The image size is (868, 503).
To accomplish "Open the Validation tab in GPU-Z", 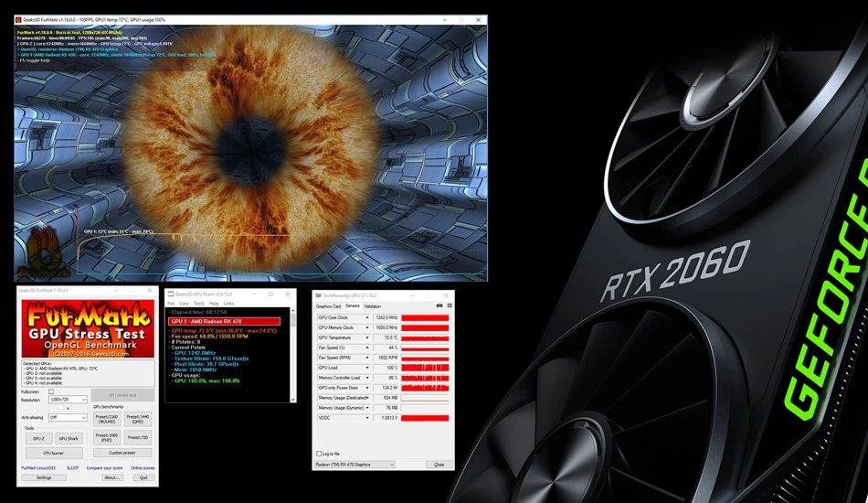I will pyautogui.click(x=373, y=305).
